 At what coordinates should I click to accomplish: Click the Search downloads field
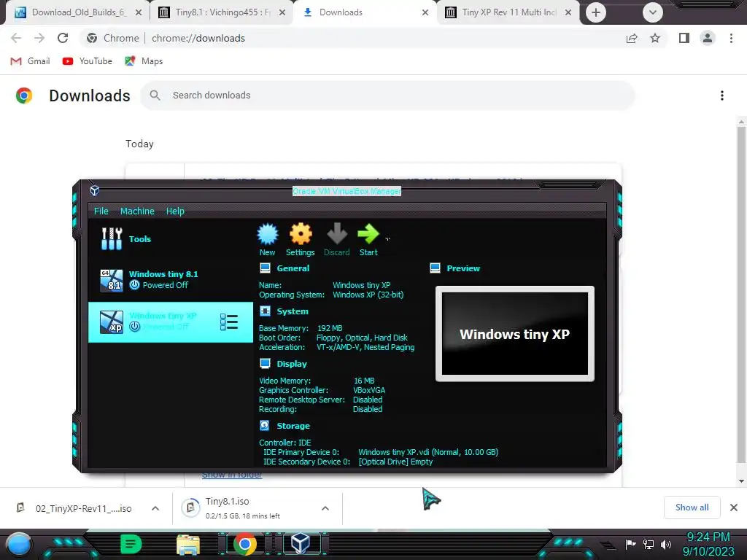pos(387,96)
